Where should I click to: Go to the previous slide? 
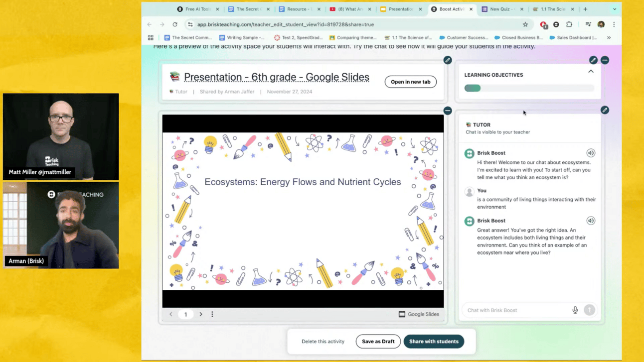(x=171, y=314)
